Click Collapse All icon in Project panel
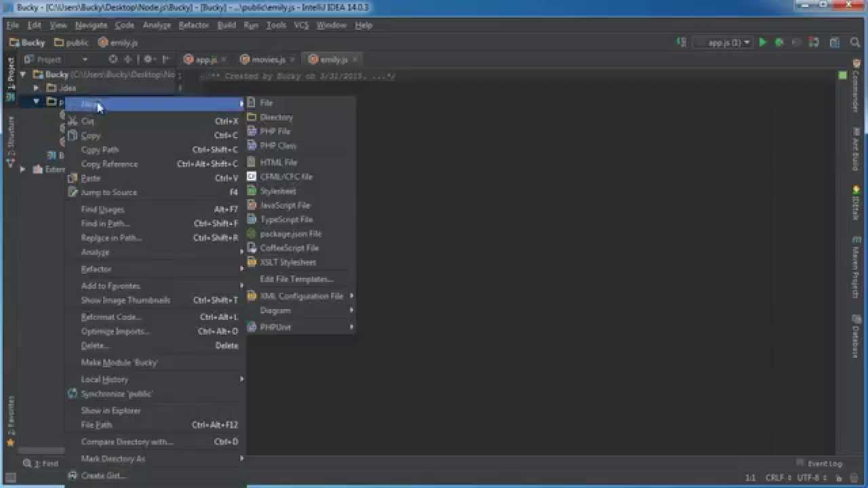868x488 pixels. 127,59
